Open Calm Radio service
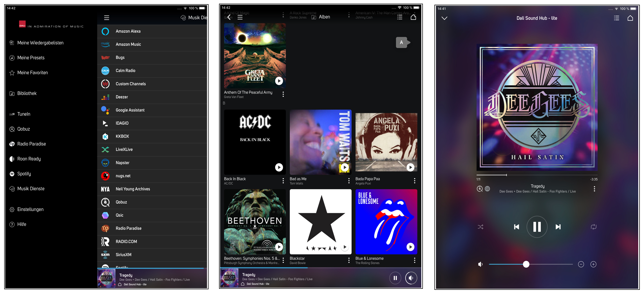This screenshot has width=644, height=294. coord(152,71)
